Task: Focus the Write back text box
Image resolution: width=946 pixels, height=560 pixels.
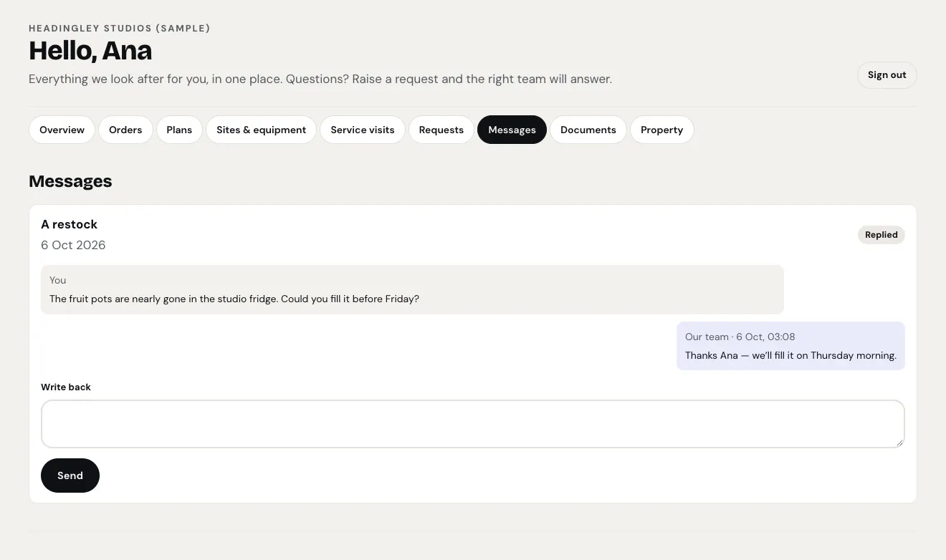Action: (473, 424)
